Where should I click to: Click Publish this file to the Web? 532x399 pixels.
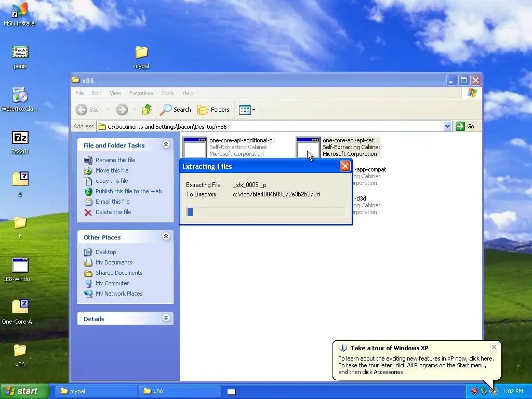(x=123, y=191)
